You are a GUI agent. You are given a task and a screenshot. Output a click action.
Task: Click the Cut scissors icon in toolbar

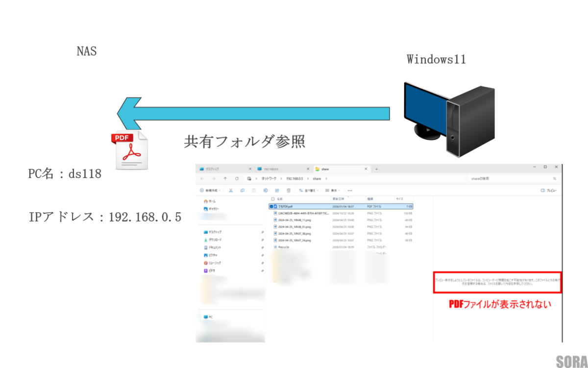[231, 190]
